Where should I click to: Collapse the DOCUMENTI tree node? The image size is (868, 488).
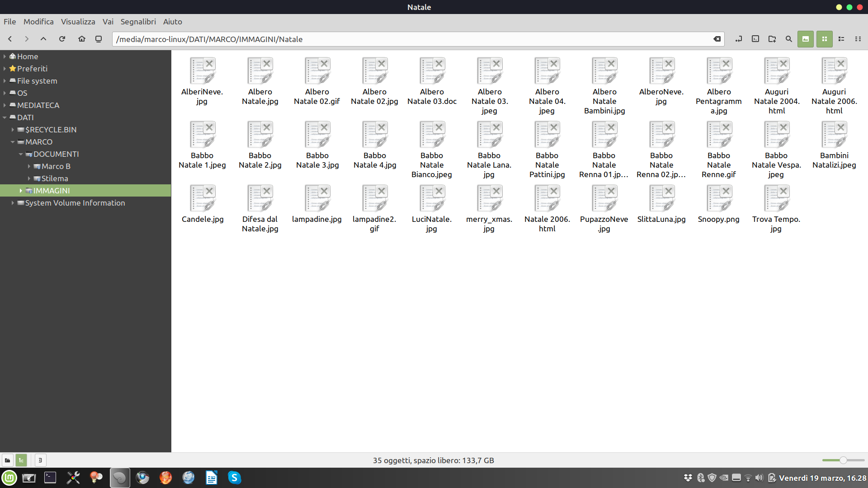[x=21, y=154]
